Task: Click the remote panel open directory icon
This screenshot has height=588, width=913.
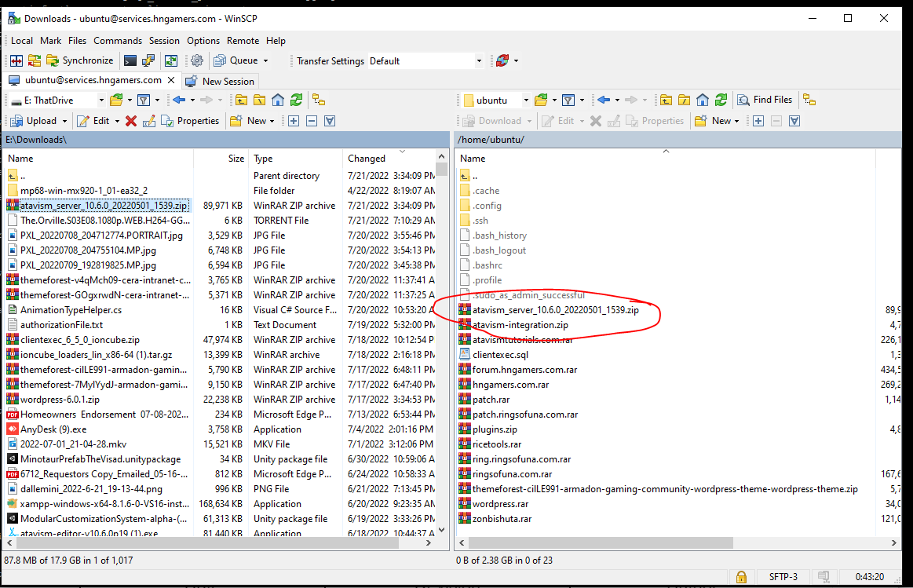Action: click(541, 100)
